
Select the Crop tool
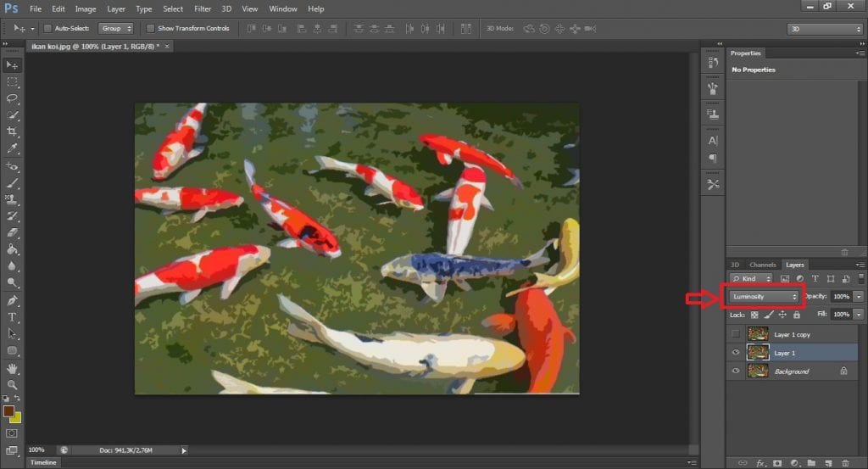[x=13, y=132]
